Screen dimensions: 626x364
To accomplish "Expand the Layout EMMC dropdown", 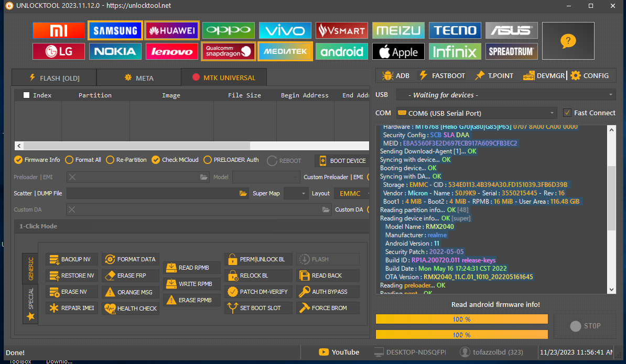I will point(351,193).
